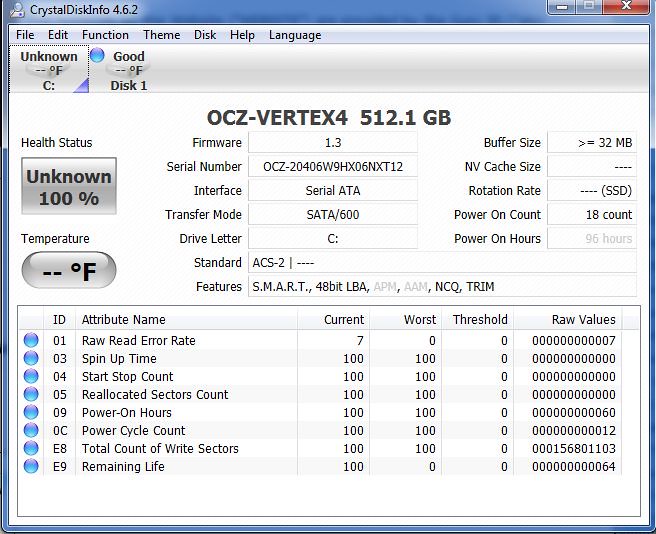Click the Temperature label
The width and height of the screenshot is (656, 534).
click(55, 239)
